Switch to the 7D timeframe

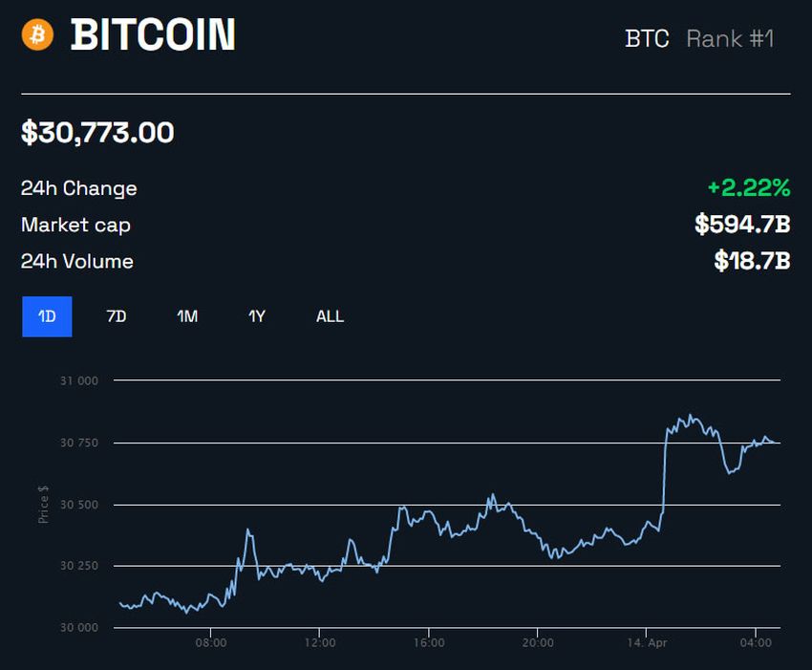point(115,315)
